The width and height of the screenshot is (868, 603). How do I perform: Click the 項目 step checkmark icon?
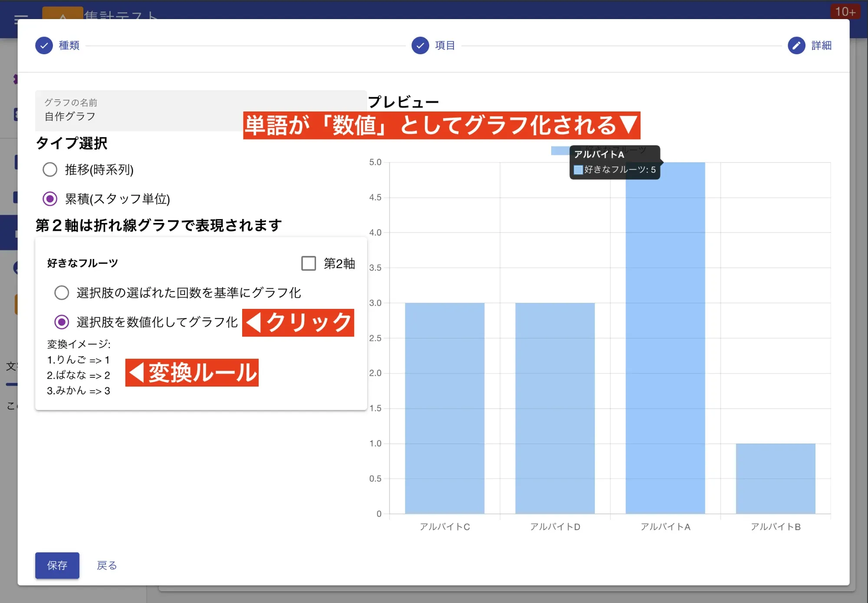(x=419, y=45)
